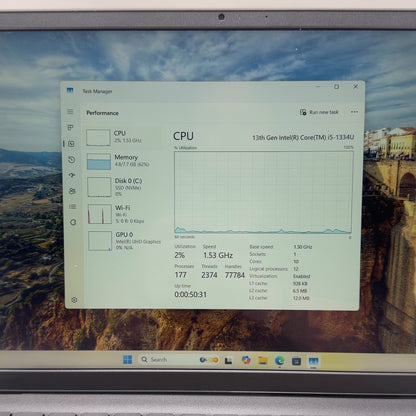Click the '2%' utilization value
Screen dimensions: 416x416
point(179,255)
